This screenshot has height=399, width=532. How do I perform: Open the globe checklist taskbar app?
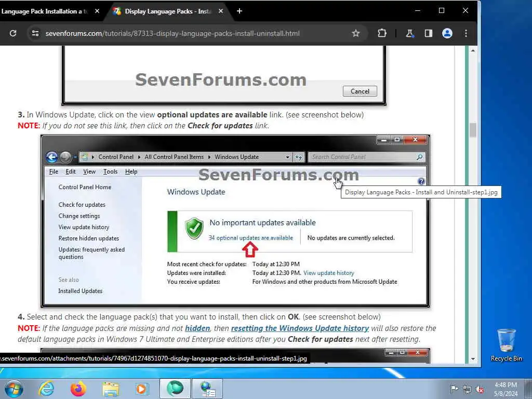pos(208,389)
